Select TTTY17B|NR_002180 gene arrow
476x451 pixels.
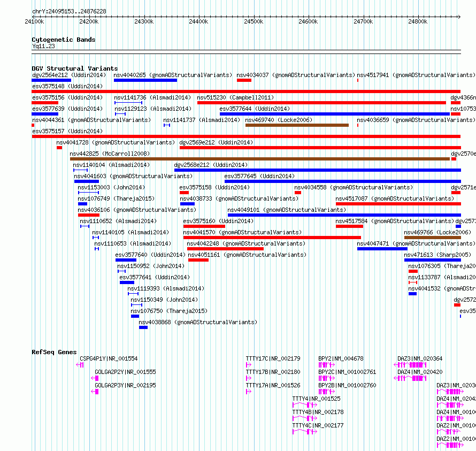click(x=249, y=378)
